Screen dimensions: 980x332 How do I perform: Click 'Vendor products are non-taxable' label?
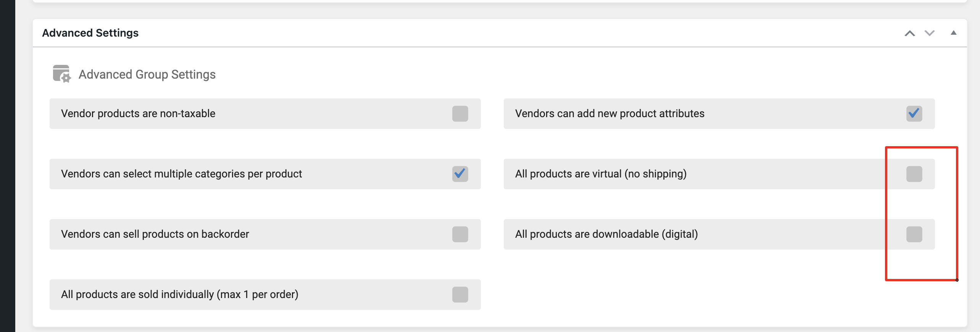138,114
